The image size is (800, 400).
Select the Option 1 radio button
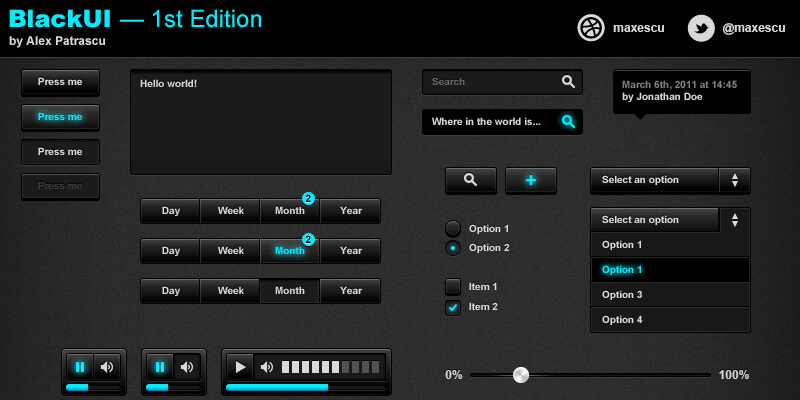click(x=453, y=229)
